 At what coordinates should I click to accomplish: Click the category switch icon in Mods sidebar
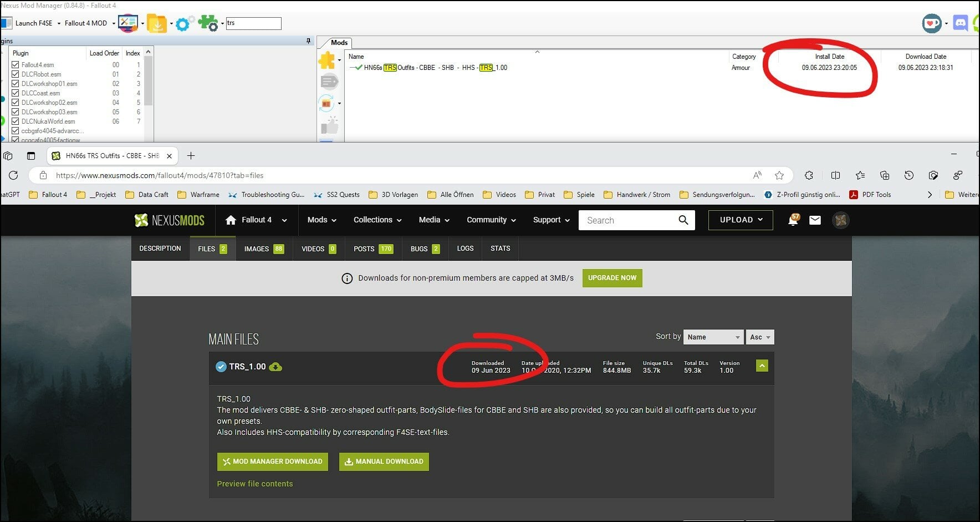(x=326, y=103)
